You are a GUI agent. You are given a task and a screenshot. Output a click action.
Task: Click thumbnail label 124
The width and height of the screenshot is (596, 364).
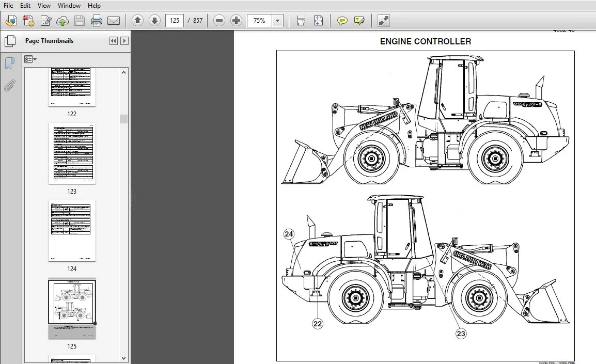click(x=72, y=268)
